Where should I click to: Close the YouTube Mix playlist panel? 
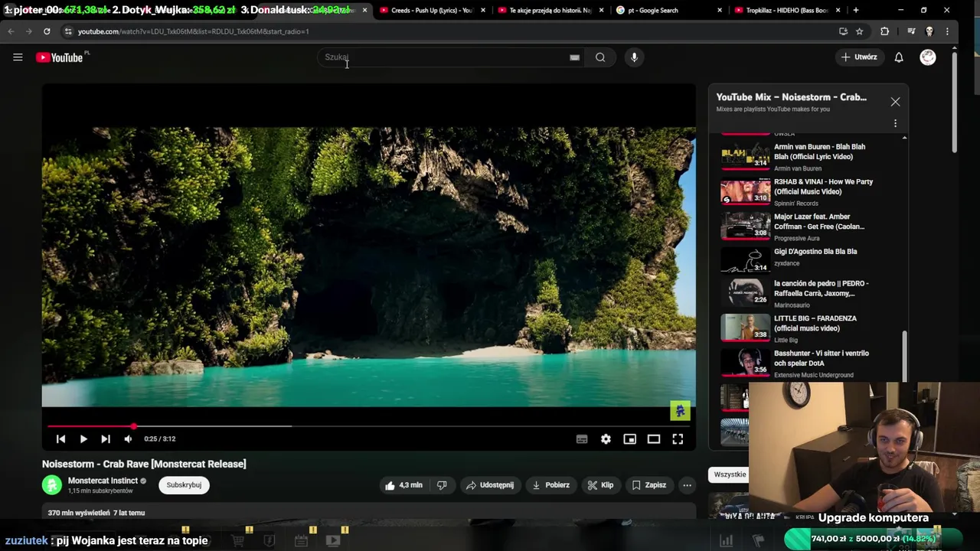(x=895, y=102)
